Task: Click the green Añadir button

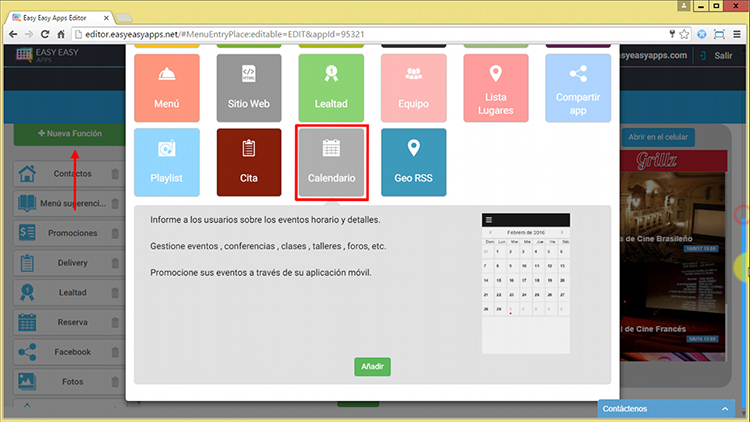Action: [x=372, y=366]
